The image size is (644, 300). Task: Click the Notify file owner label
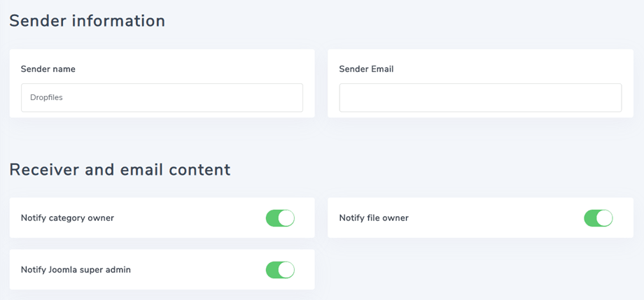(374, 218)
